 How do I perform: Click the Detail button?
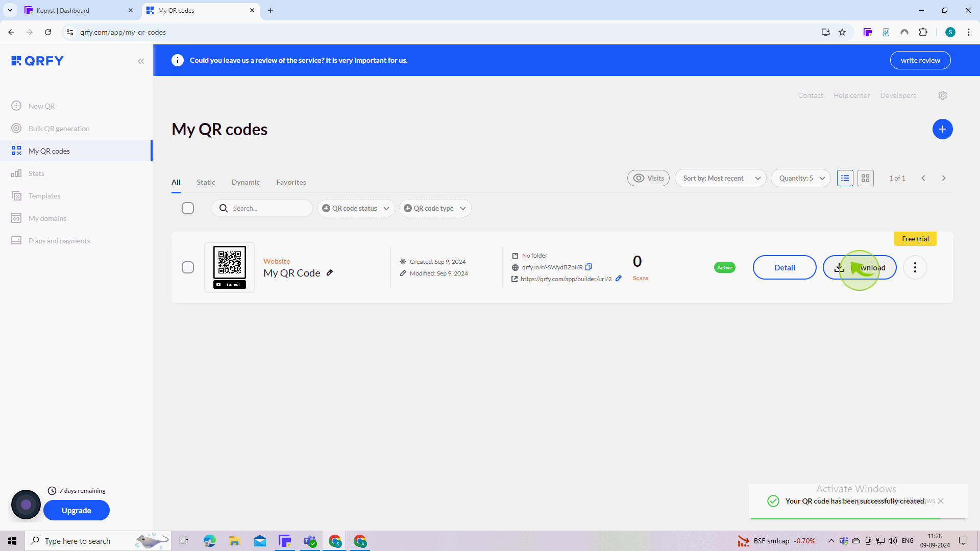tap(785, 267)
